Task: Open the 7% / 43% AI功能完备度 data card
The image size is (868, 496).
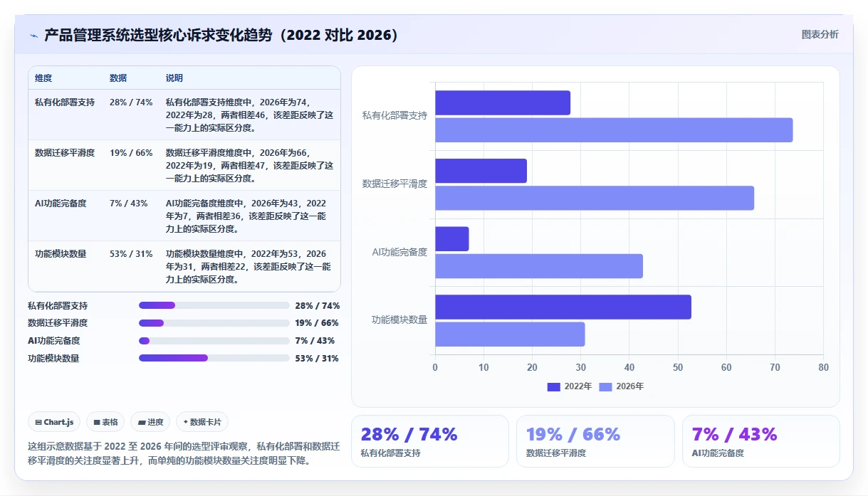Action: pyautogui.click(x=761, y=441)
